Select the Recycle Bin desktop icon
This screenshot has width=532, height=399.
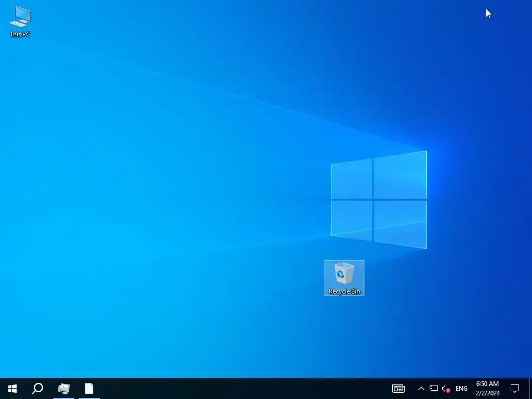tap(344, 278)
